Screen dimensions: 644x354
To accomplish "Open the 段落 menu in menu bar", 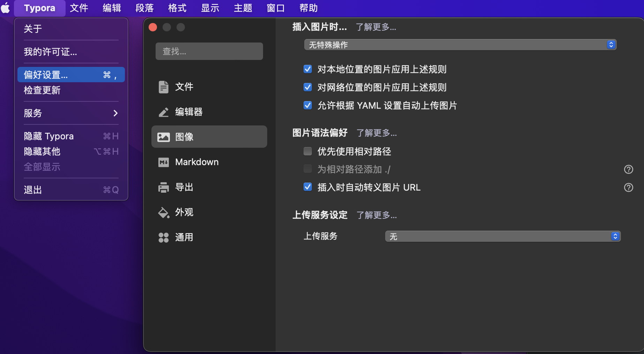I will [x=144, y=8].
